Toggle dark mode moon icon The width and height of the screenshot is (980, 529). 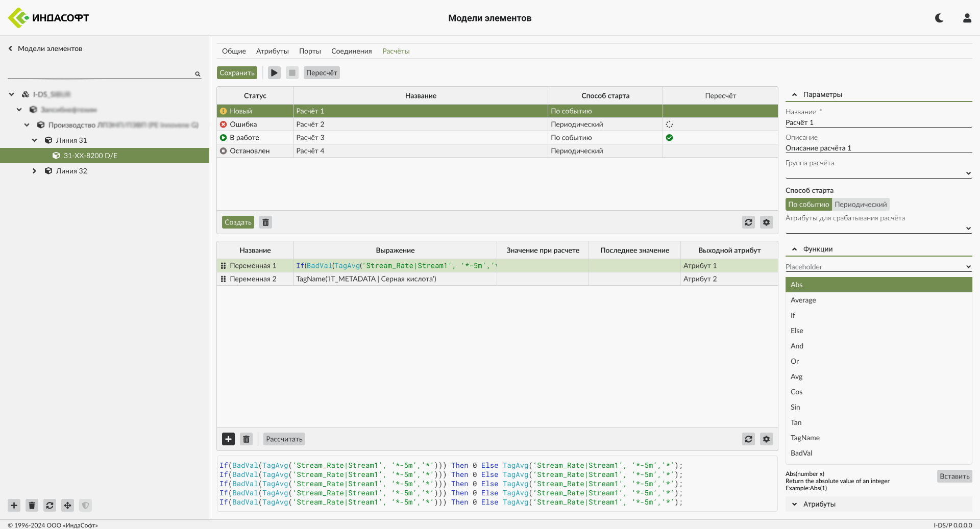pos(939,18)
